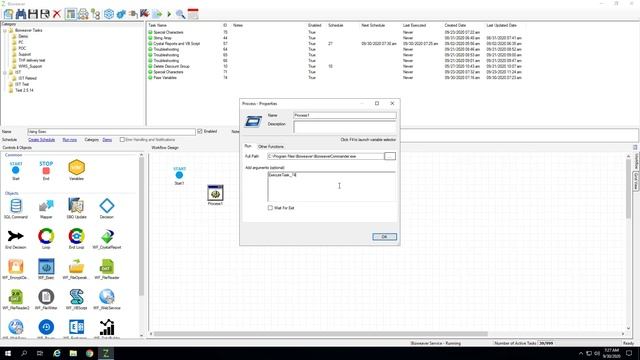640x360 pixels.
Task: Click OK in Process Properties dialog
Action: coord(384,237)
